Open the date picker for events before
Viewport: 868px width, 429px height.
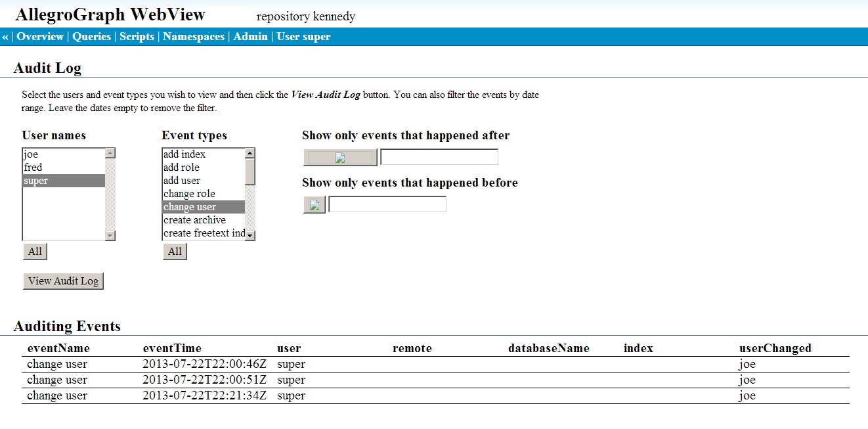tap(313, 204)
